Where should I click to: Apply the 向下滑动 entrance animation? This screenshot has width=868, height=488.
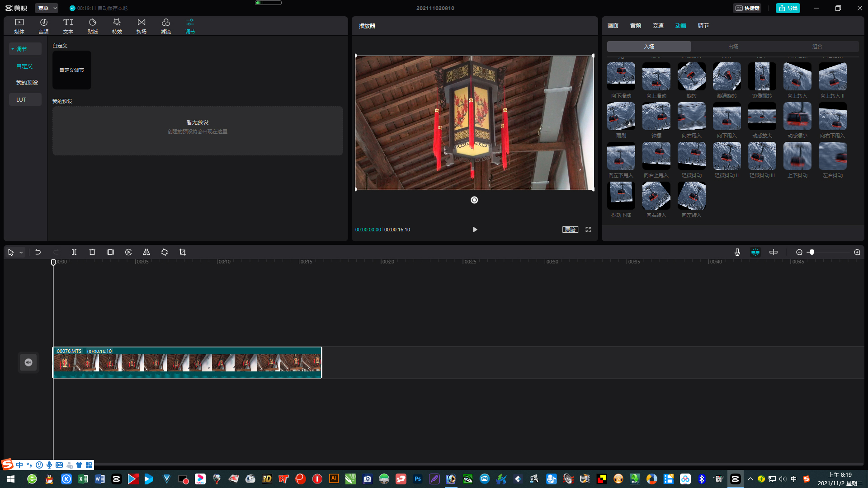tap(621, 76)
